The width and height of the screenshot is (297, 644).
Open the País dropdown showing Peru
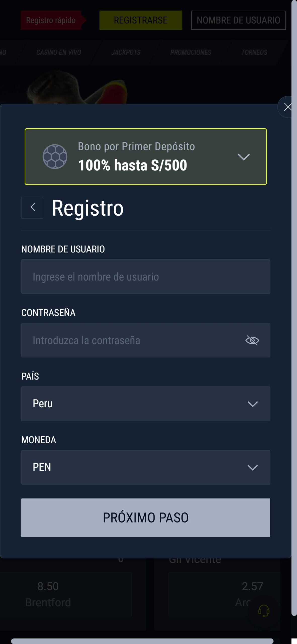click(x=146, y=404)
